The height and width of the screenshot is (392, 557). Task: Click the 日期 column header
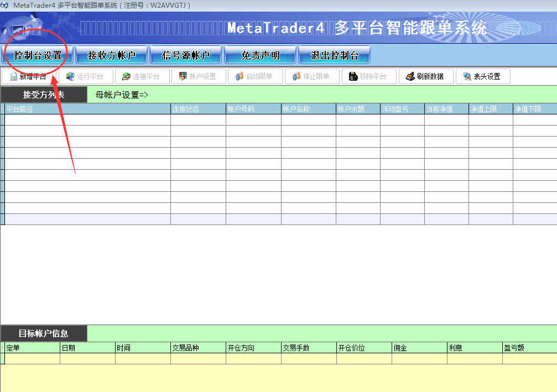tap(88, 348)
